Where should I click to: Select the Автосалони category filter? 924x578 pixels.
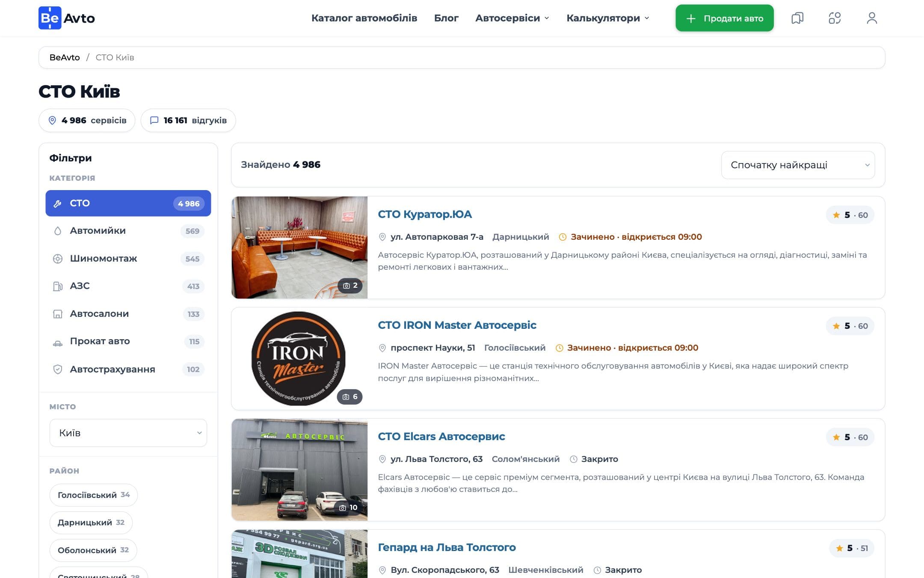(128, 314)
